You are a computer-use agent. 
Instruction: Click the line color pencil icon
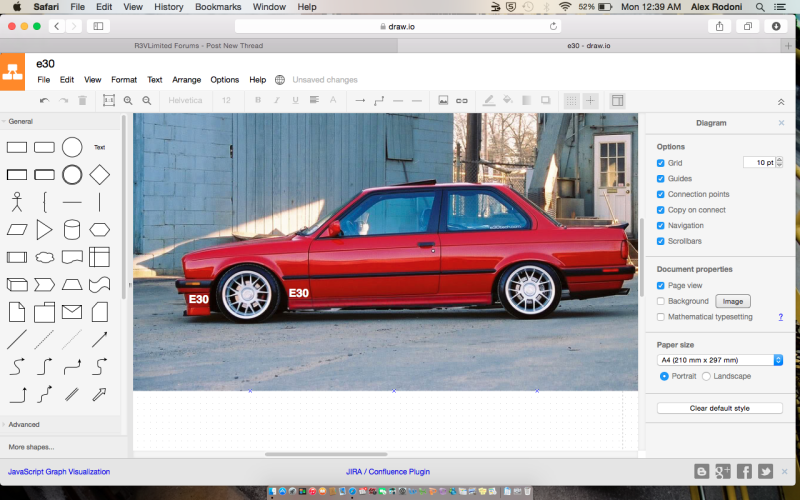tap(489, 101)
